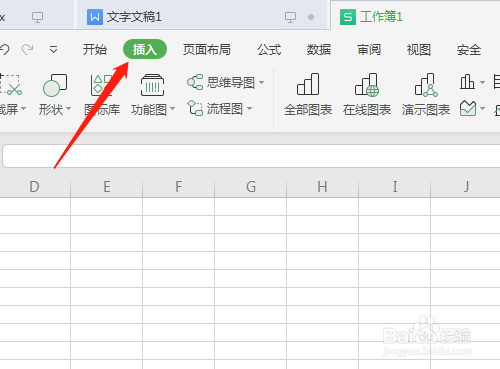Click the column chart icon

pyautogui.click(x=467, y=82)
